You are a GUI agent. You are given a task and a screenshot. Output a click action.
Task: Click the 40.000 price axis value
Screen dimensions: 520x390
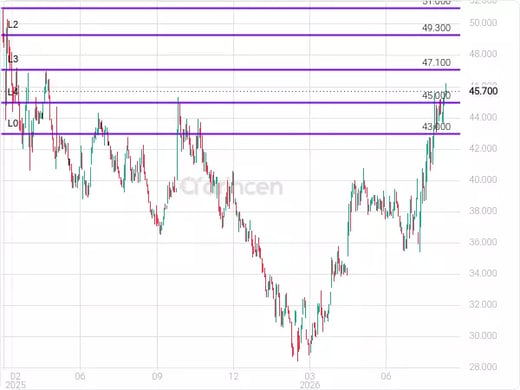(483, 180)
